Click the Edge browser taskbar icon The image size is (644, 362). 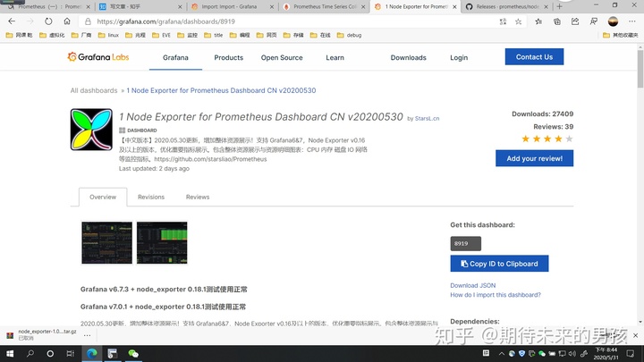pos(91,353)
